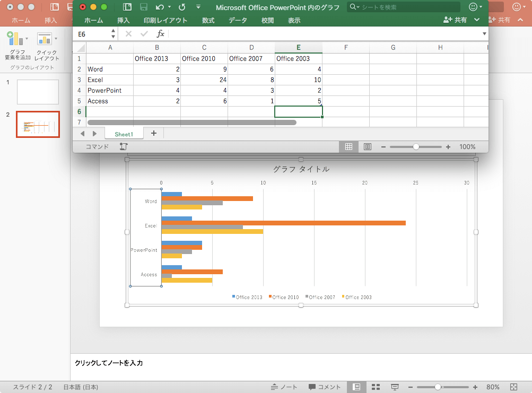Viewport: 532px width, 393px height.
Task: Click the Redo icon in Excel toolbar
Action: pyautogui.click(x=182, y=7)
